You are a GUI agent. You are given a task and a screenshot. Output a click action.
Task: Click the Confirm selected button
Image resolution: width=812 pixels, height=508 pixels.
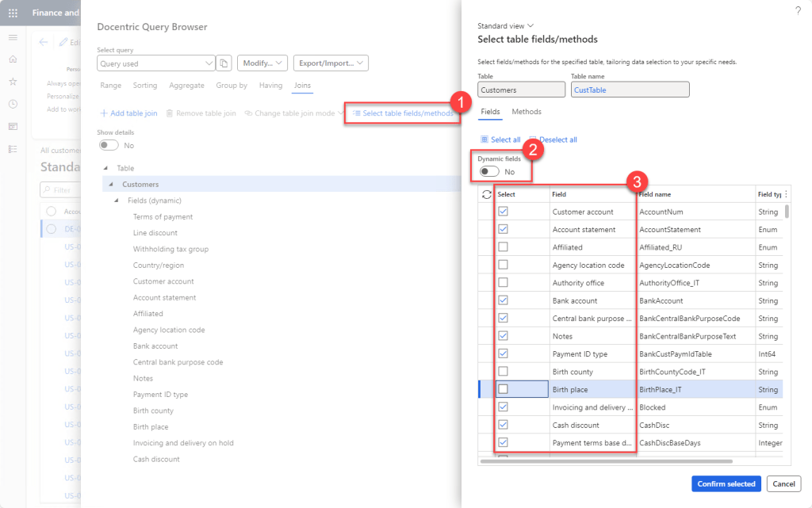pos(726,483)
